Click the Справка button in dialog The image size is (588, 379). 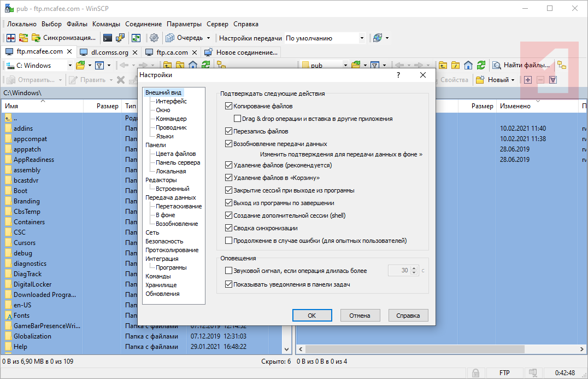408,316
